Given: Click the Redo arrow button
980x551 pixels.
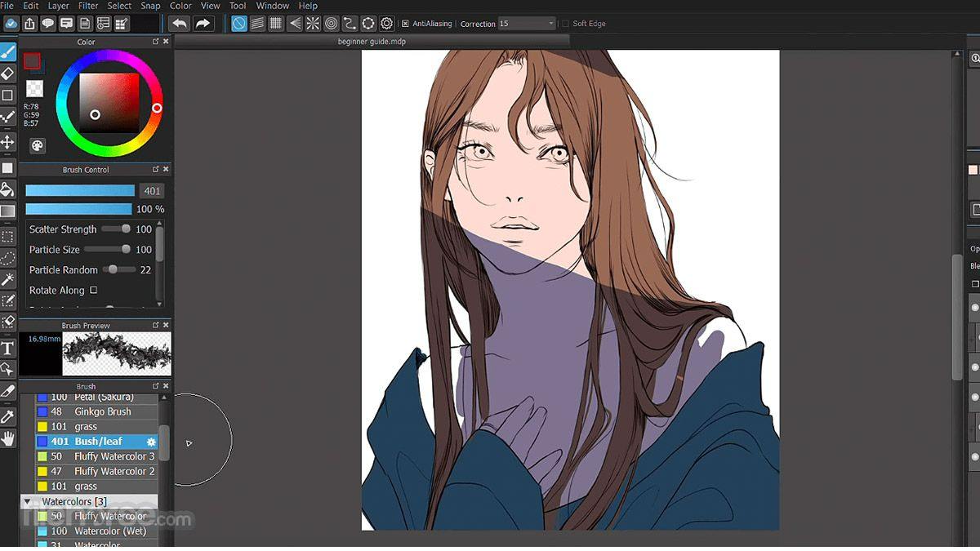Looking at the screenshot, I should pos(203,24).
